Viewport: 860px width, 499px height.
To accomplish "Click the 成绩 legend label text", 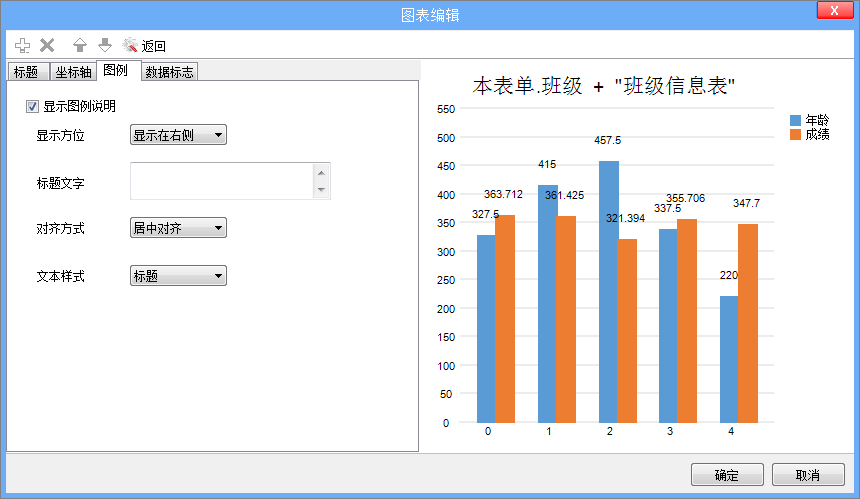I will click(817, 134).
